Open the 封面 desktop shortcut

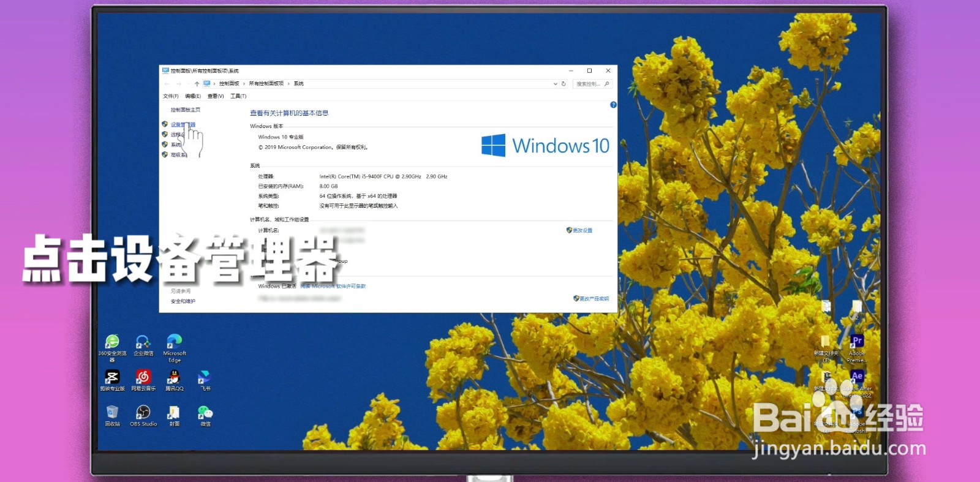[x=175, y=415]
